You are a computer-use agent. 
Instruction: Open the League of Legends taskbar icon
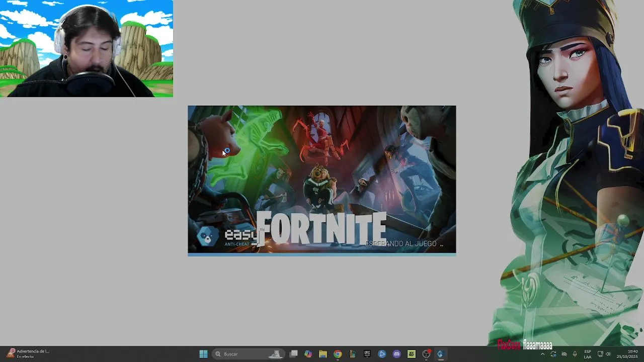pos(352,354)
